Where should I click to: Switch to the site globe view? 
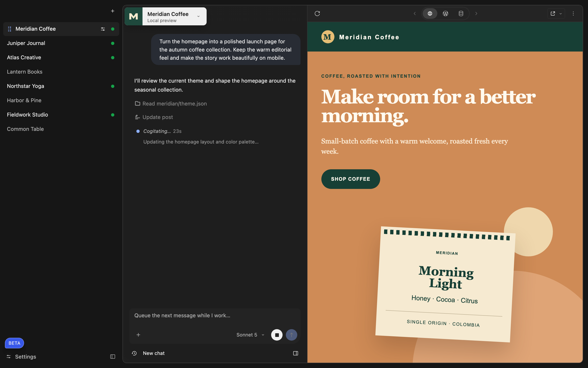(430, 13)
